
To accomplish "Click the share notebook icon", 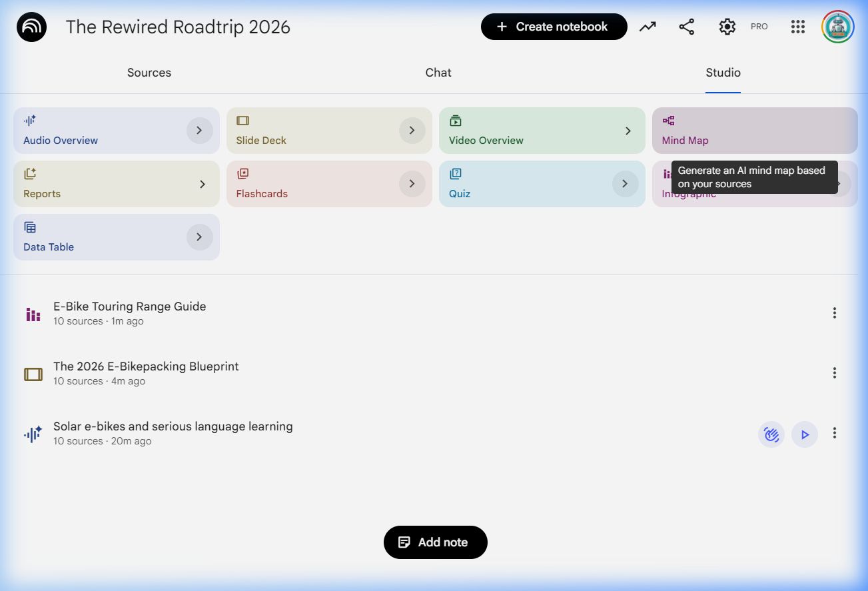I will [686, 27].
